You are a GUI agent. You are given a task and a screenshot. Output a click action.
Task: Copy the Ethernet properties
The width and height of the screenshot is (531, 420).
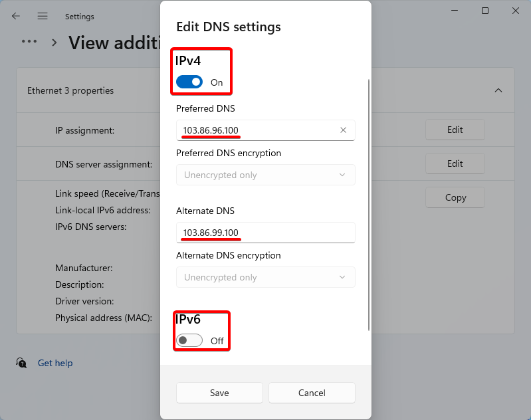(455, 197)
